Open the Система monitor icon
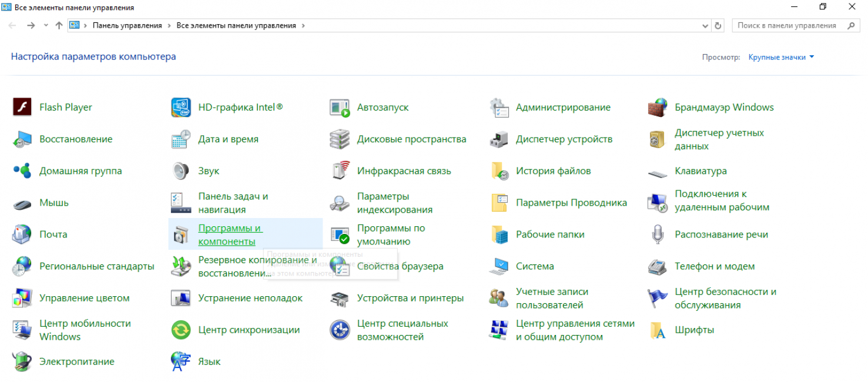The height and width of the screenshot is (382, 868). (x=498, y=266)
